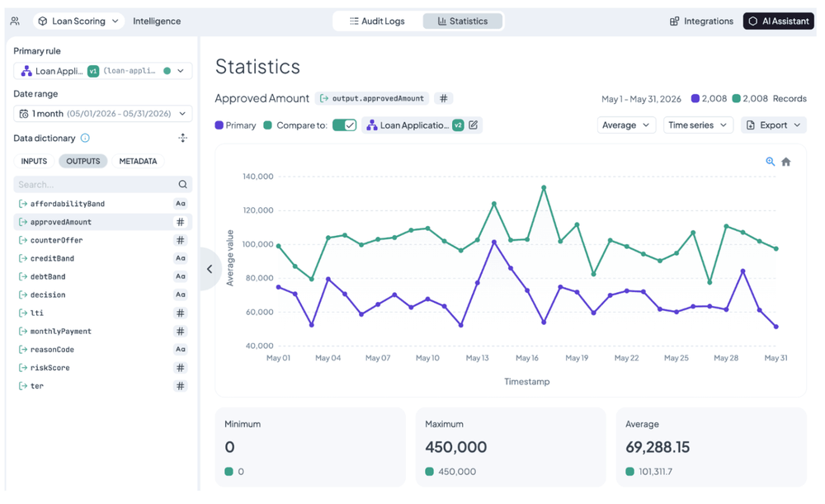Select the INPUTS data dictionary tab
The image size is (825, 504).
tap(34, 161)
